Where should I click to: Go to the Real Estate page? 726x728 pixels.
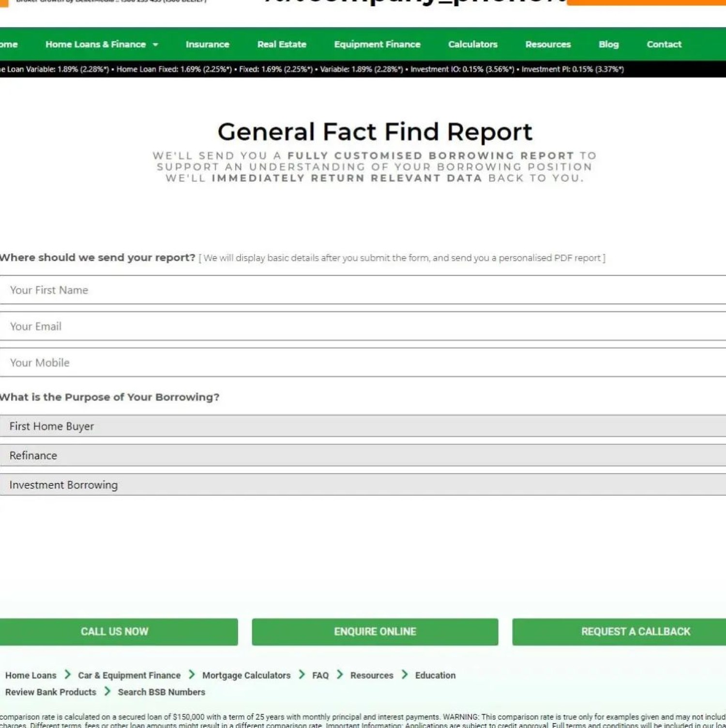(x=282, y=45)
